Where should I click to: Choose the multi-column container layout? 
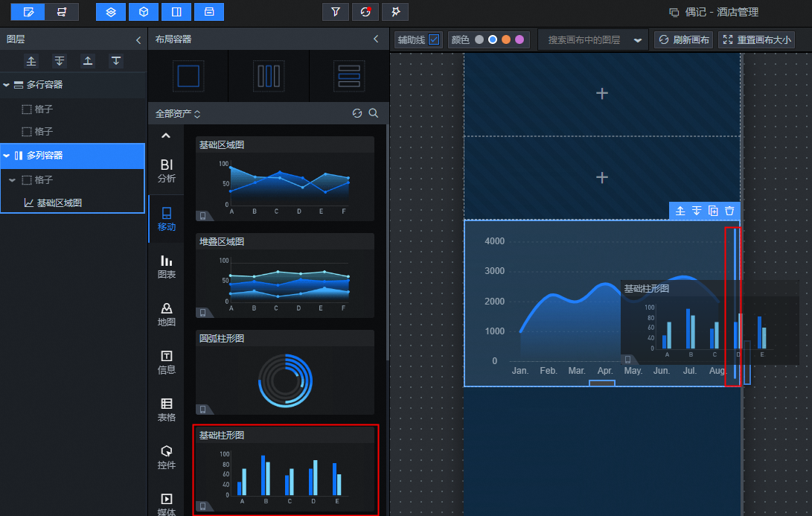click(269, 76)
